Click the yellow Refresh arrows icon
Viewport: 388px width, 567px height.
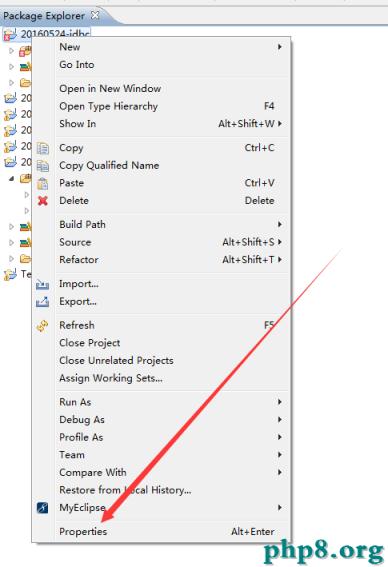[x=42, y=326]
